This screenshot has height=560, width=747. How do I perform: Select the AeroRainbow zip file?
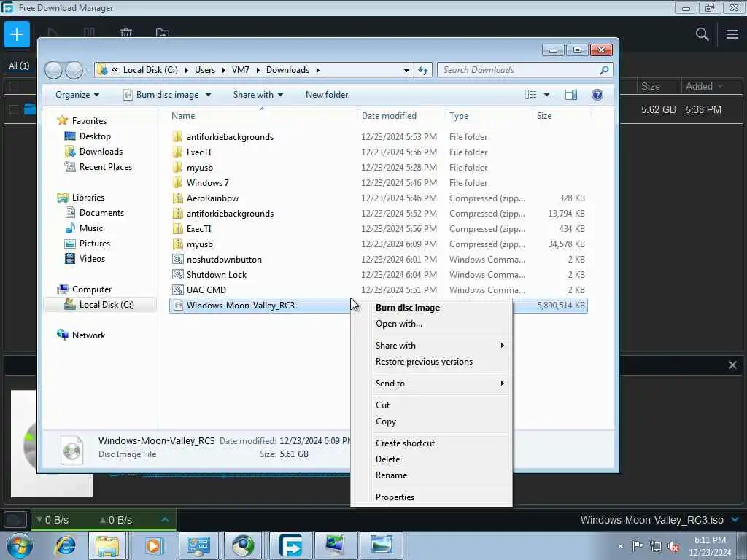click(x=212, y=198)
